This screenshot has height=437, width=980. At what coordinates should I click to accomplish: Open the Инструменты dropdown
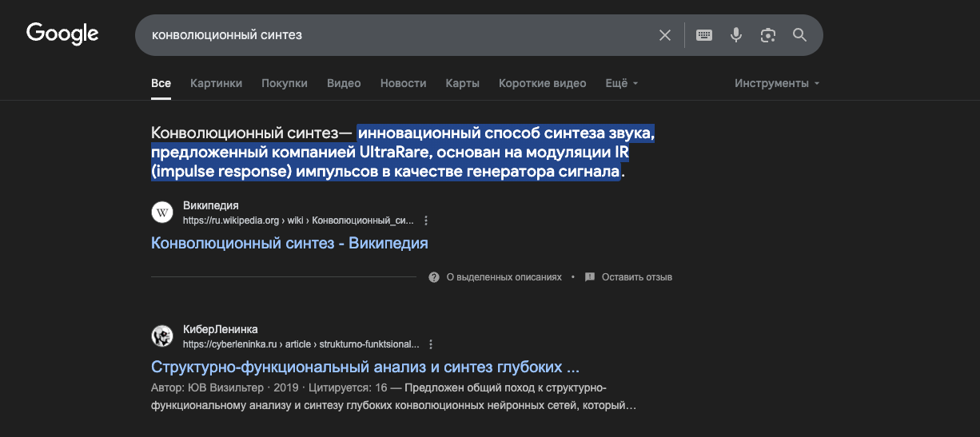point(778,83)
